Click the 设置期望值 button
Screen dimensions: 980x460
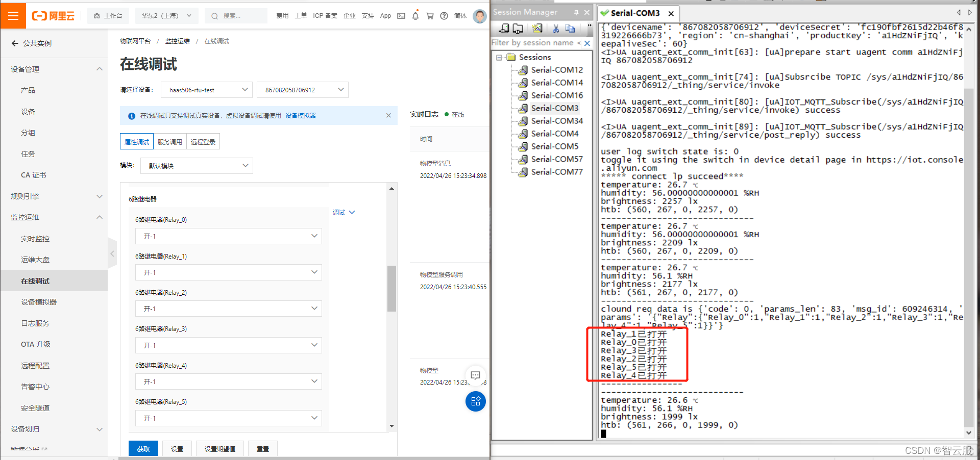(220, 449)
